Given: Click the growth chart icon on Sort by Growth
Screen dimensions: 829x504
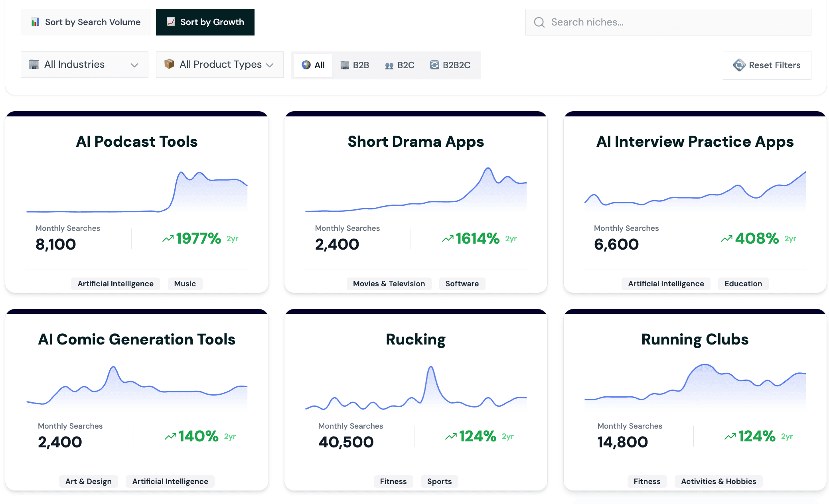Looking at the screenshot, I should [171, 22].
